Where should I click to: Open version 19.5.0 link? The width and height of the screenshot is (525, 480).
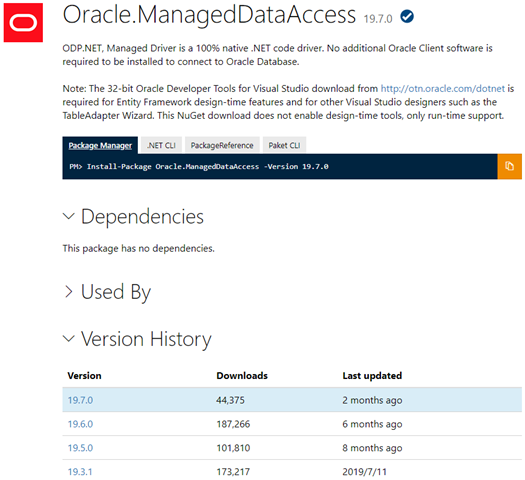pos(80,448)
